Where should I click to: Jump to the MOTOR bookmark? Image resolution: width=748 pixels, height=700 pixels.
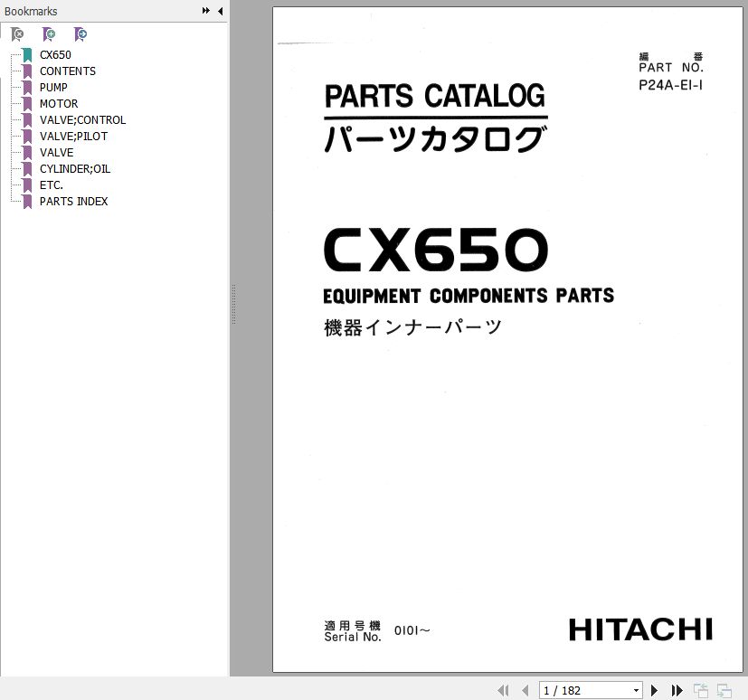(59, 103)
